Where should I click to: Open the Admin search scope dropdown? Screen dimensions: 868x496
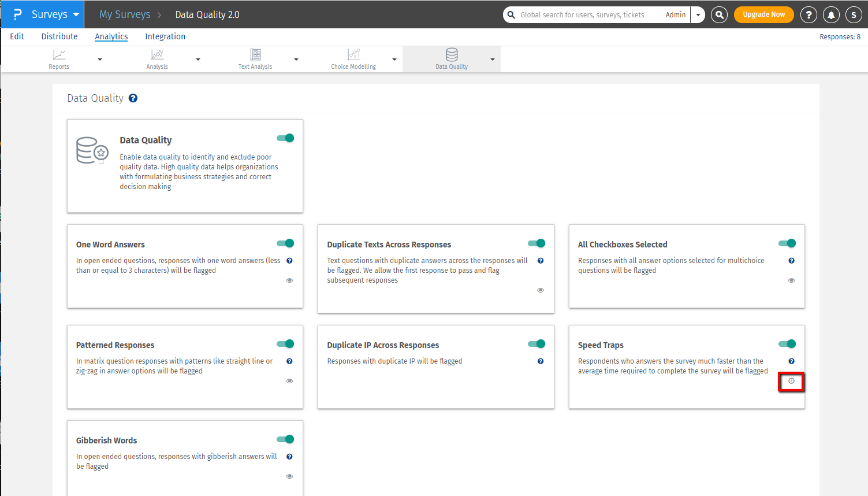(698, 15)
